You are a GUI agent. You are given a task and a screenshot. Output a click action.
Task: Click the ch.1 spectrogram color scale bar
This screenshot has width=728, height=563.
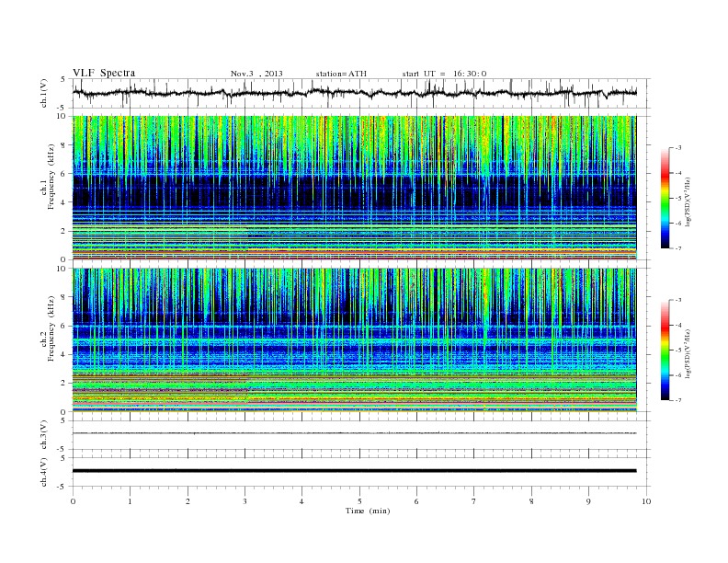coord(665,198)
